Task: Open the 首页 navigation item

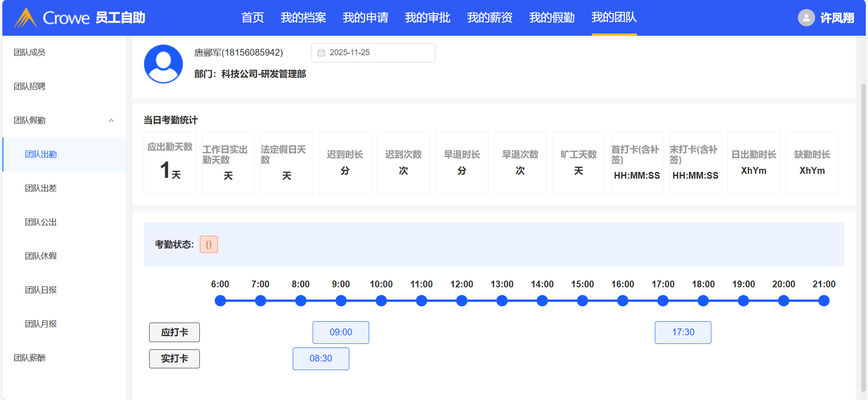Action: [252, 18]
